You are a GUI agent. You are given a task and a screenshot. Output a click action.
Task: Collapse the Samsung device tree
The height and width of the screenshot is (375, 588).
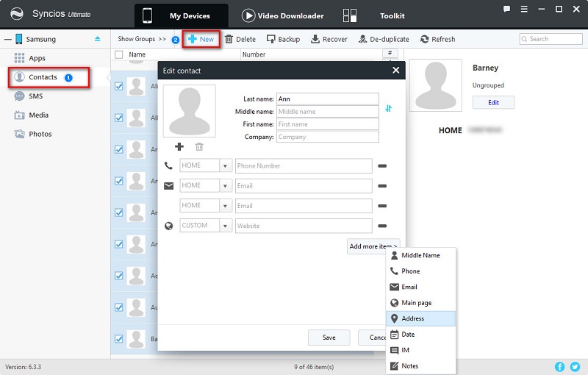tap(8, 39)
